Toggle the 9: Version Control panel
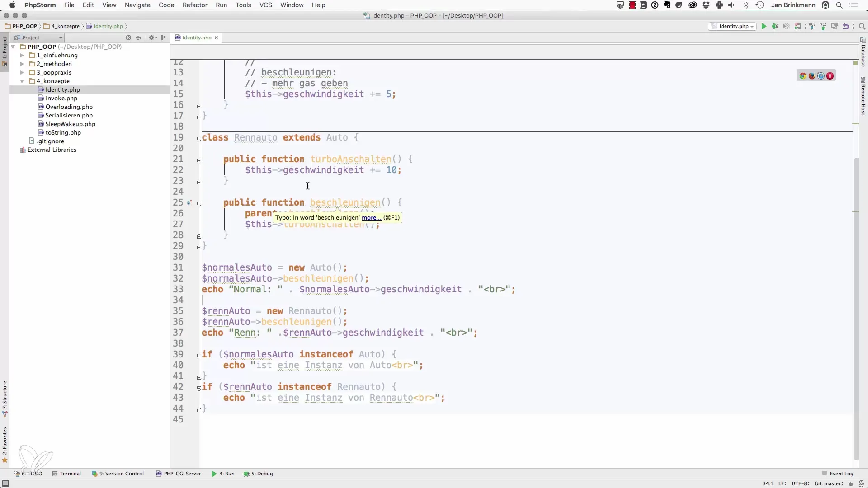The image size is (868, 488). pos(118,474)
